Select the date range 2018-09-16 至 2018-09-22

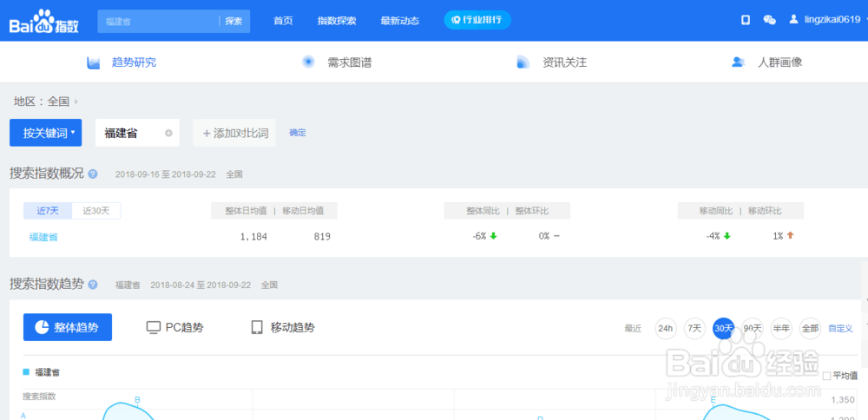[164, 174]
